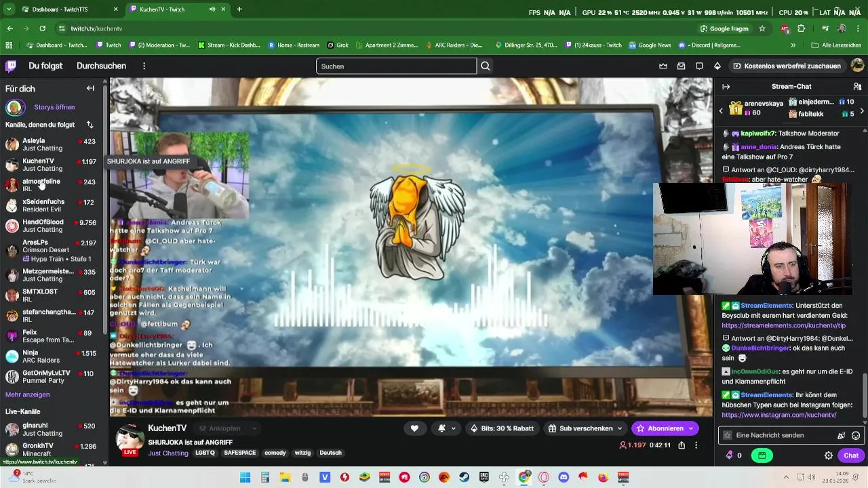The width and height of the screenshot is (868, 488).
Task: Open Epic Games from the taskbar
Action: point(484,477)
